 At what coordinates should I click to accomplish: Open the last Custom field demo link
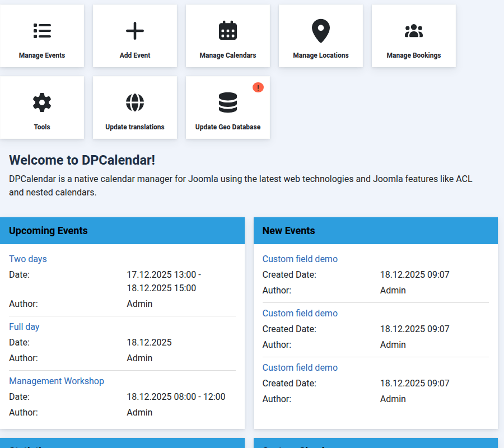(300, 367)
